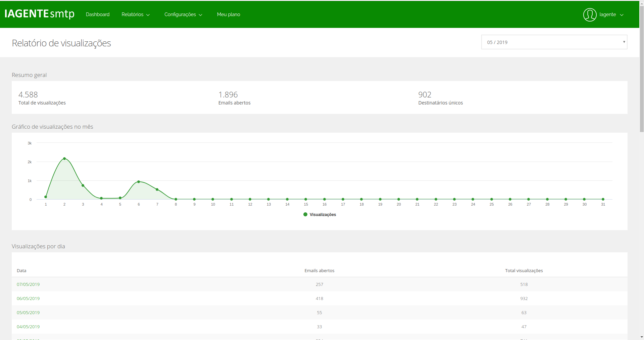Click the Total visualizações column header
Image resolution: width=644 pixels, height=340 pixels.
click(524, 270)
